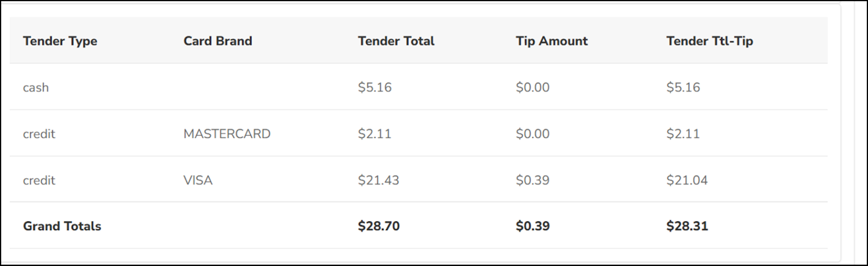Image resolution: width=868 pixels, height=266 pixels.
Task: Click the Tender Ttl-Tip column header
Action: coord(709,41)
